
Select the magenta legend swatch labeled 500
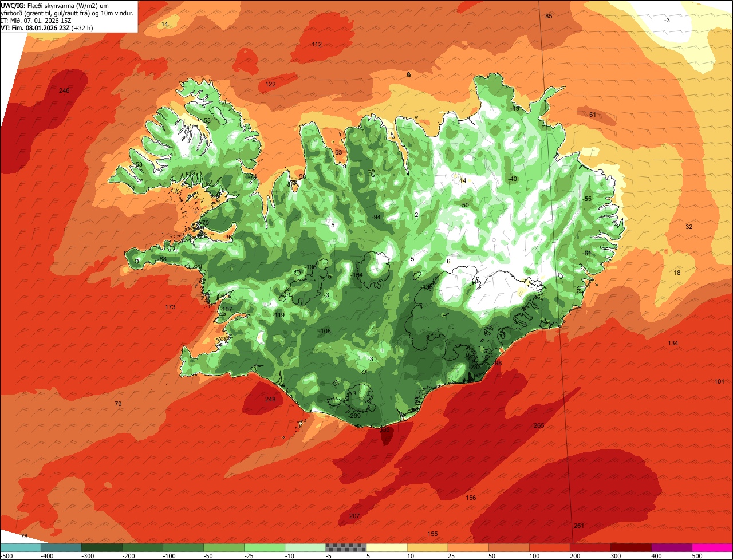click(712, 548)
